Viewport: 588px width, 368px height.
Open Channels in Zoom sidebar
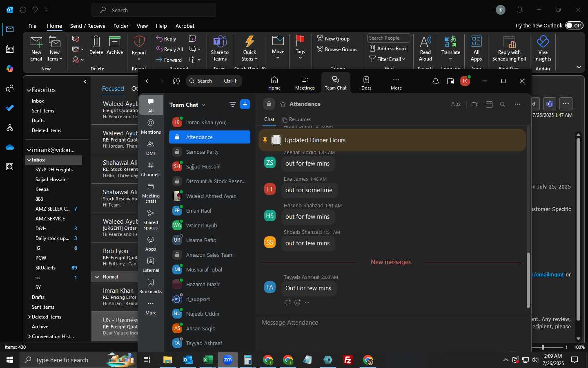click(151, 169)
